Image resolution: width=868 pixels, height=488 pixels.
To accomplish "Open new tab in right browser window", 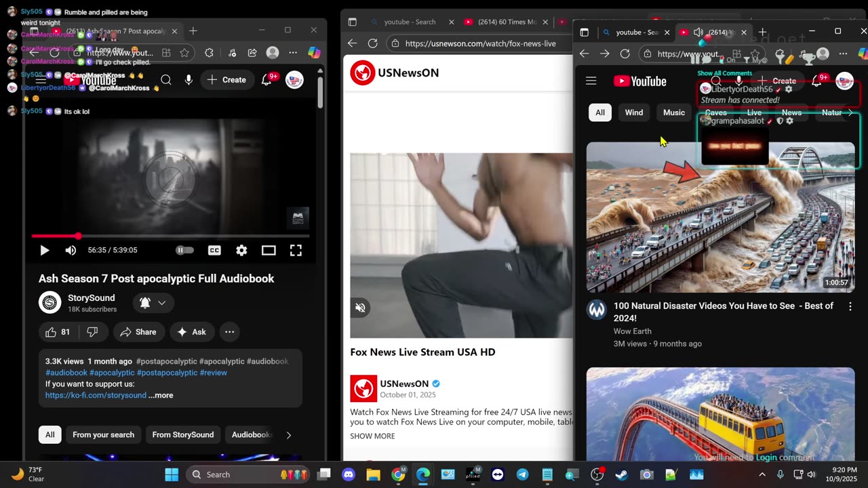I will pyautogui.click(x=762, y=32).
